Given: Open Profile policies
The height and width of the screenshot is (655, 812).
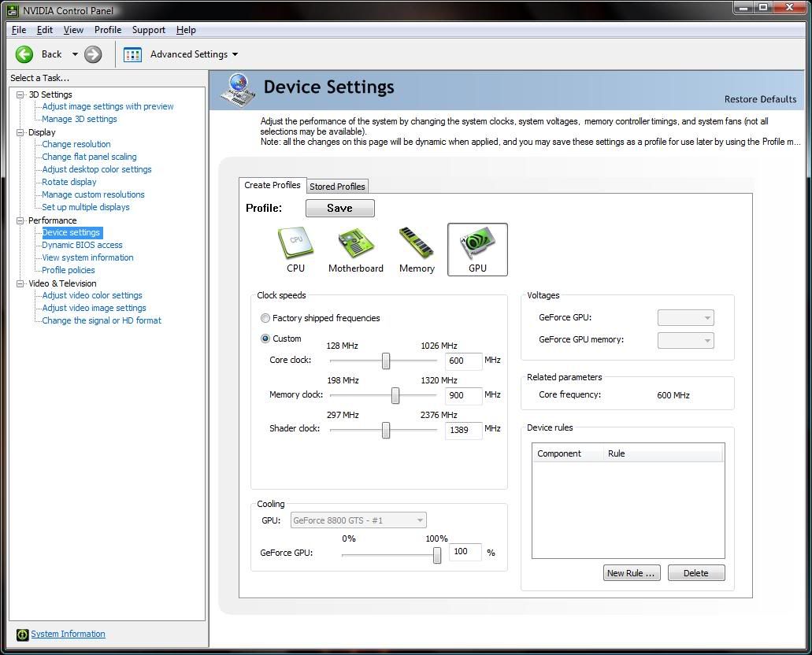Looking at the screenshot, I should pos(69,270).
